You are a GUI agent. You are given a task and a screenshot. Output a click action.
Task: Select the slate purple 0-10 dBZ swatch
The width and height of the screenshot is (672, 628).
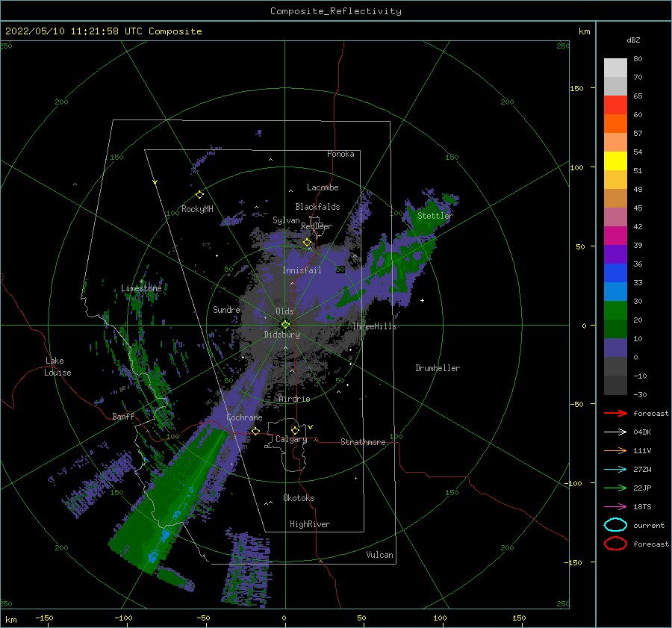(x=615, y=348)
